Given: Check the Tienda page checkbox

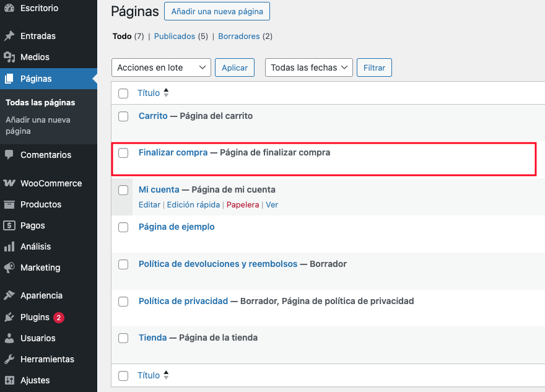Looking at the screenshot, I should pyautogui.click(x=123, y=338).
